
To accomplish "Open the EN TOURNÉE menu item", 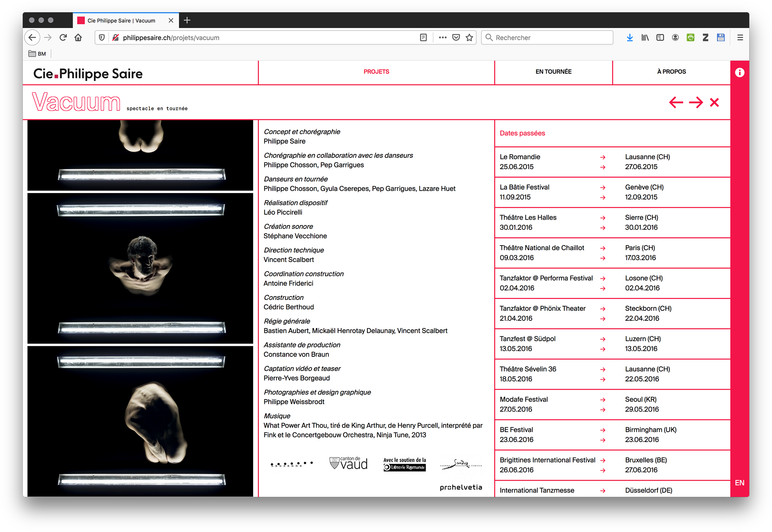I will click(x=553, y=72).
